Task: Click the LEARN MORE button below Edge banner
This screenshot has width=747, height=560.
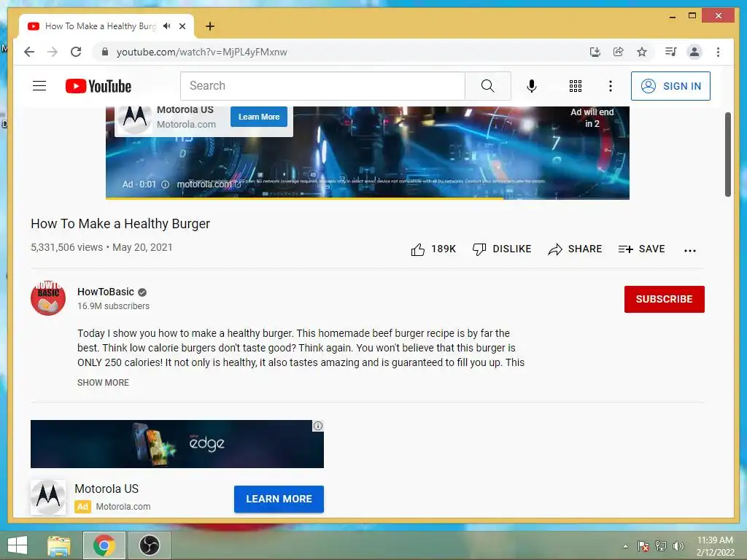Action: (x=279, y=499)
